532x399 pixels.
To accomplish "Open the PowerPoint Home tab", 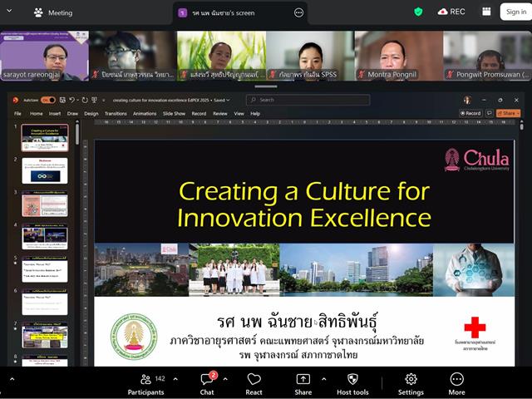I will point(36,114).
